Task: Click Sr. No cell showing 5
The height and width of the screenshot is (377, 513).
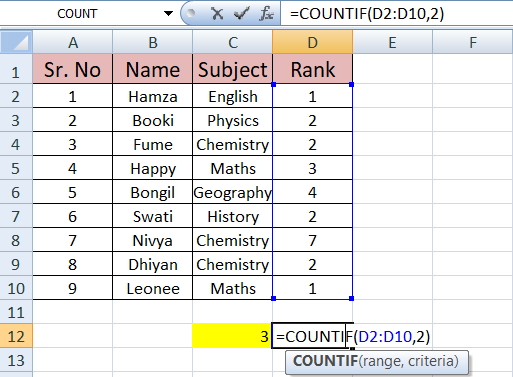Action: tap(73, 192)
